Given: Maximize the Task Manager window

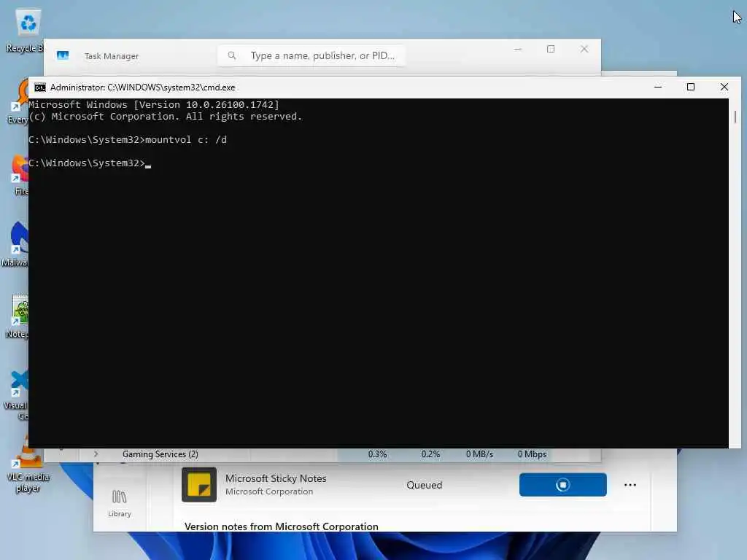Looking at the screenshot, I should [551, 49].
